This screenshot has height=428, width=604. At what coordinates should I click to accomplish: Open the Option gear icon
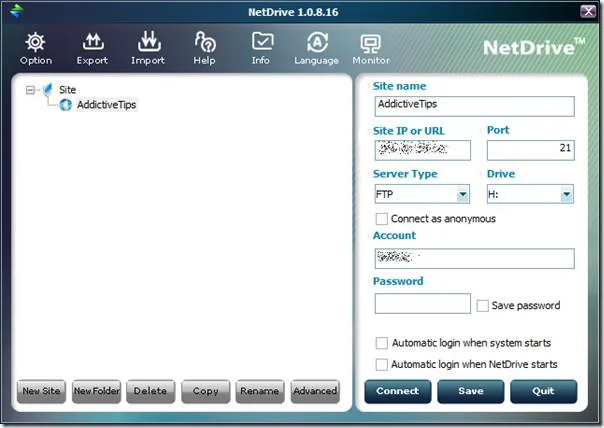pyautogui.click(x=35, y=42)
